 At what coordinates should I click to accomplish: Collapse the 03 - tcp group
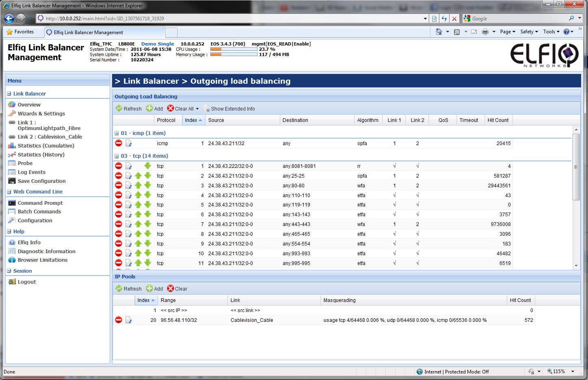pyautogui.click(x=117, y=156)
